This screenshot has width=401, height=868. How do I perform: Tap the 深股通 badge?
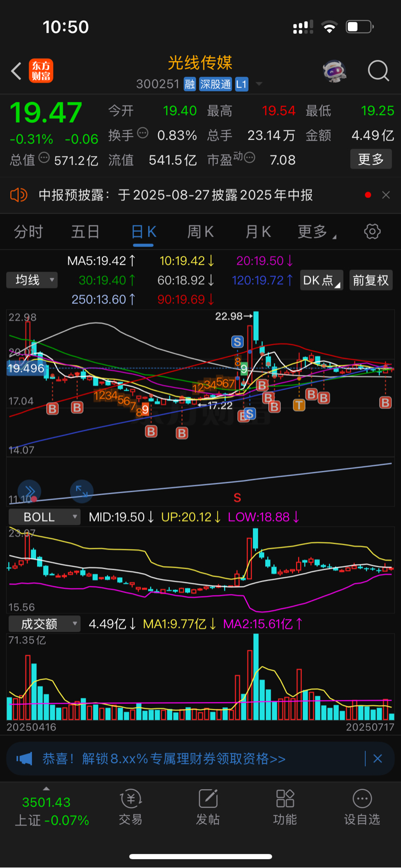(x=216, y=85)
